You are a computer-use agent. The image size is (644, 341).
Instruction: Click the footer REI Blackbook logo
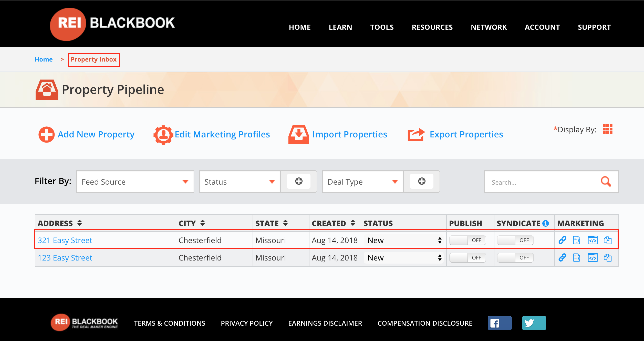coord(84,322)
